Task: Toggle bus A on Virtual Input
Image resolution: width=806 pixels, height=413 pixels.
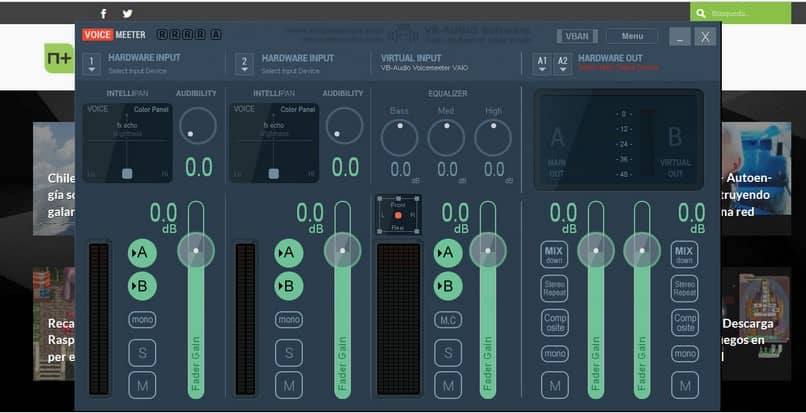Action: pos(448,253)
